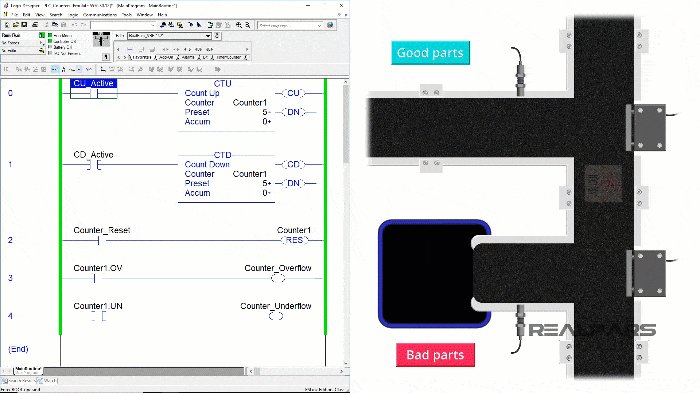This screenshot has height=393, width=700.
Task: Click the Zoom In magnifier icon
Action: click(239, 25)
